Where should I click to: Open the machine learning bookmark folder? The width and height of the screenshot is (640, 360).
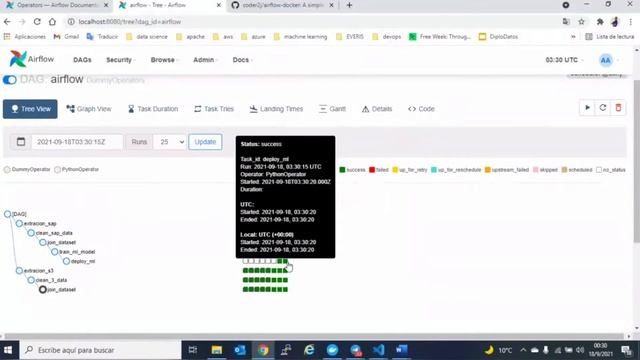[x=300, y=37]
